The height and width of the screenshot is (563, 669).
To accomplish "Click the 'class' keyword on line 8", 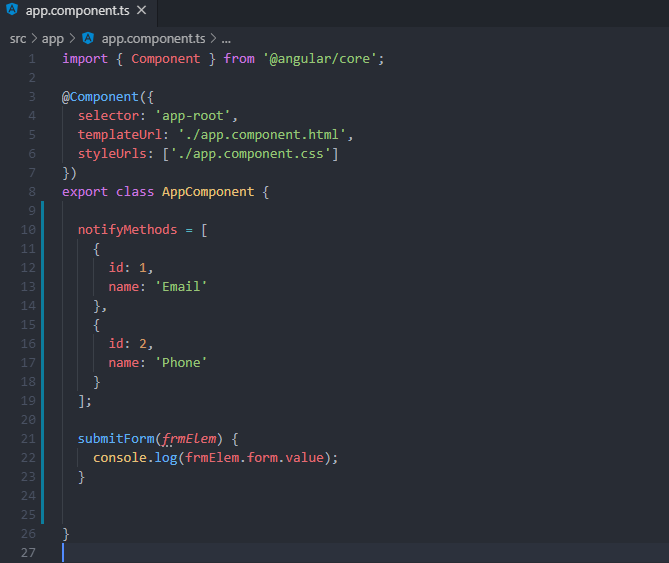I will [135, 192].
